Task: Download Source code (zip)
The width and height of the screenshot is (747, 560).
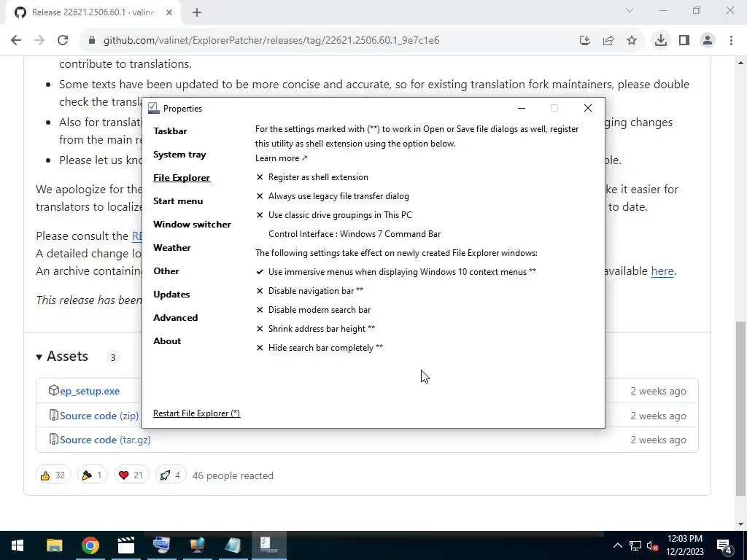Action: [99, 416]
